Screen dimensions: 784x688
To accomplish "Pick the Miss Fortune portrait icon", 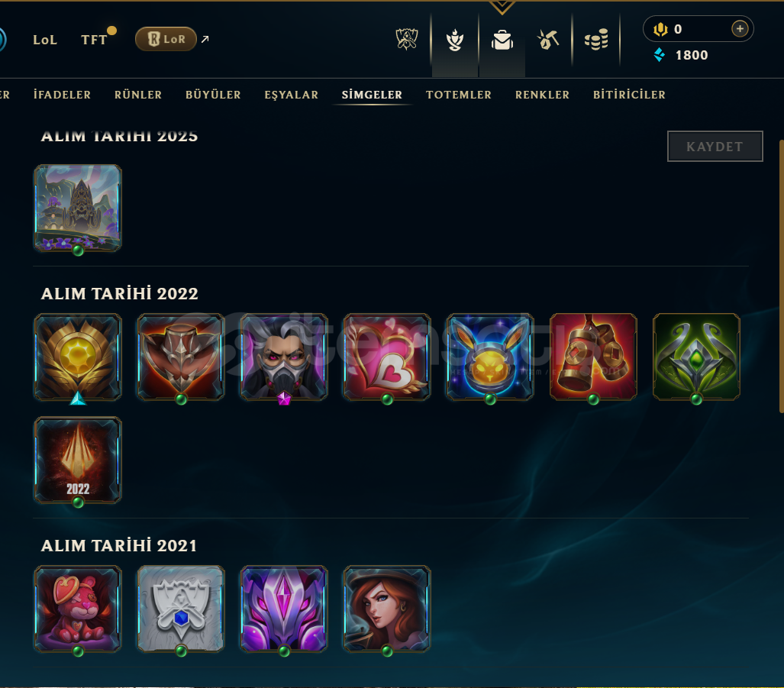I will pyautogui.click(x=387, y=609).
